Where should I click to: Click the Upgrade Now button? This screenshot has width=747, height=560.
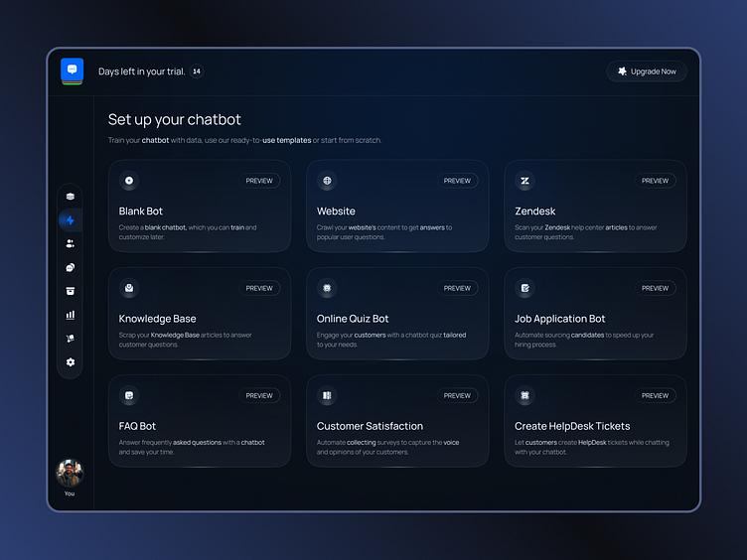[647, 71]
